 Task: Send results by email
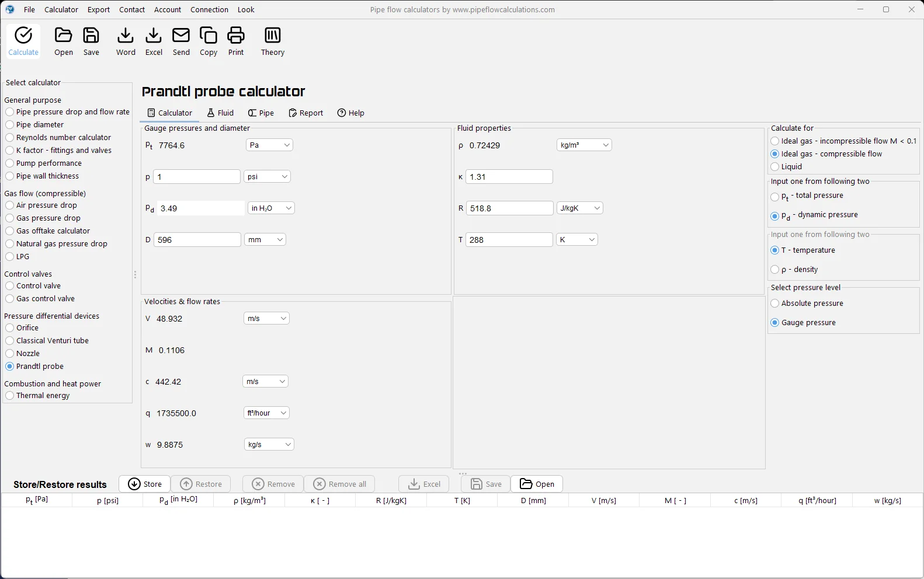click(181, 41)
